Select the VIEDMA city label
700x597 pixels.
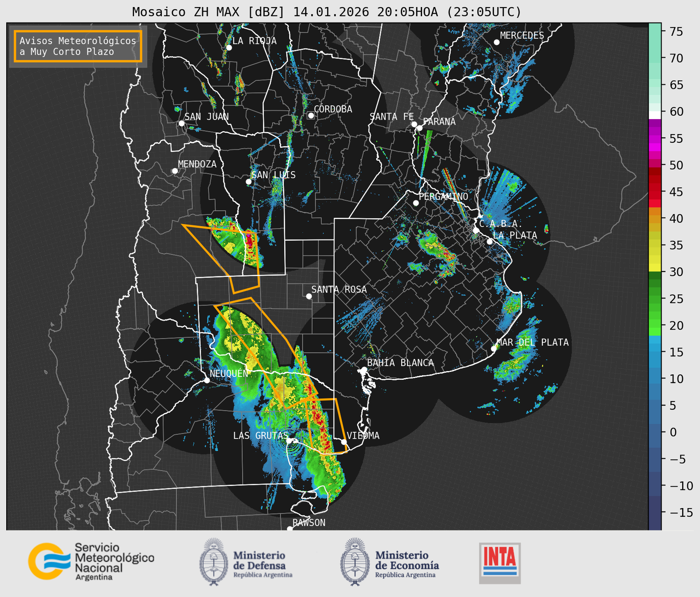363,436
